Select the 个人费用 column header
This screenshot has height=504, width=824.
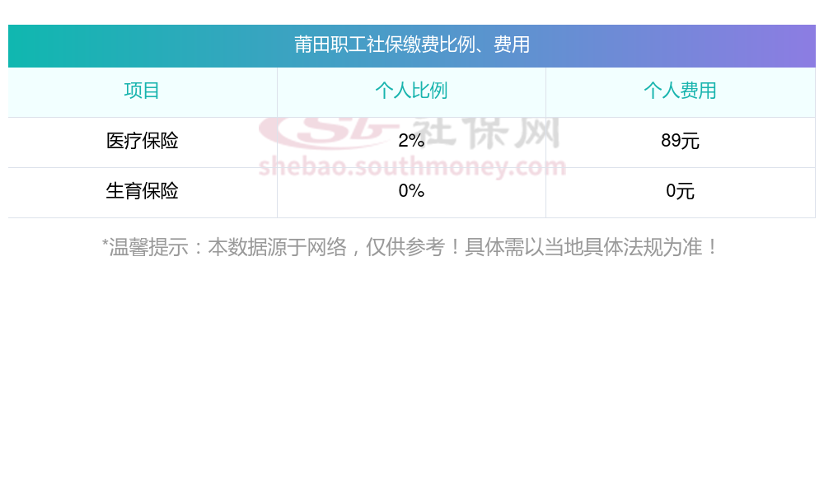680,91
